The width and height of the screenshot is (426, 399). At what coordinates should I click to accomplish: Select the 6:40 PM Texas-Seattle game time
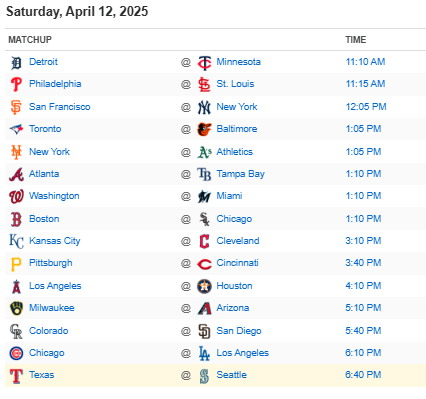point(363,375)
